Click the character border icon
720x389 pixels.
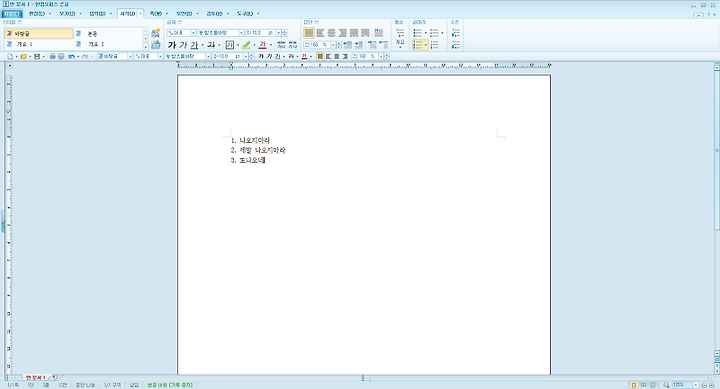(x=230, y=45)
